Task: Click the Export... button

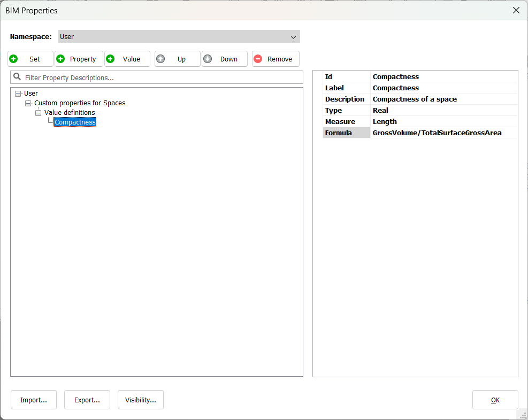Action: coord(87,400)
